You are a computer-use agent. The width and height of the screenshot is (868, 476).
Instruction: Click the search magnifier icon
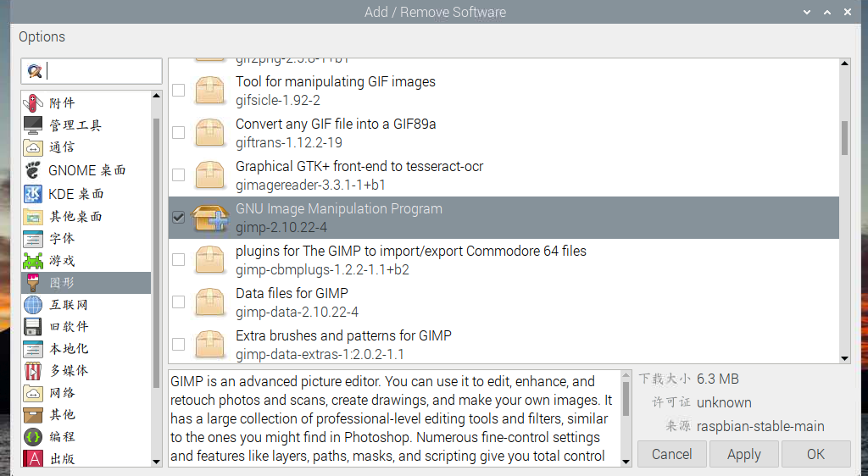point(35,71)
